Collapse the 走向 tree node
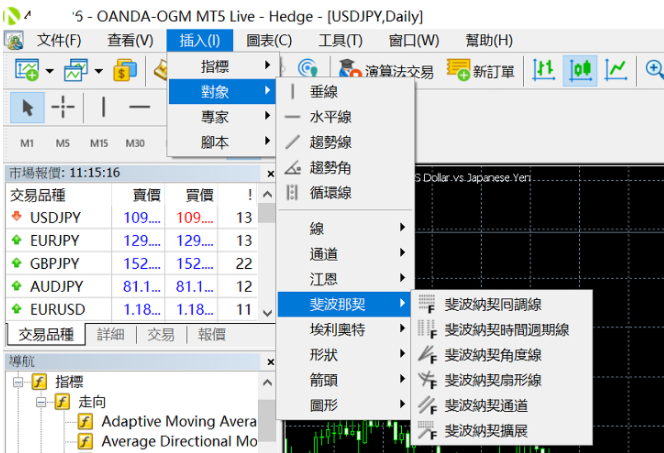The image size is (664, 453). 41,401
